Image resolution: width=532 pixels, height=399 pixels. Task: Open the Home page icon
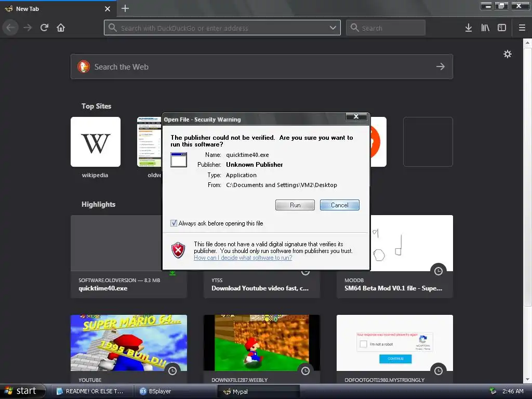click(61, 28)
